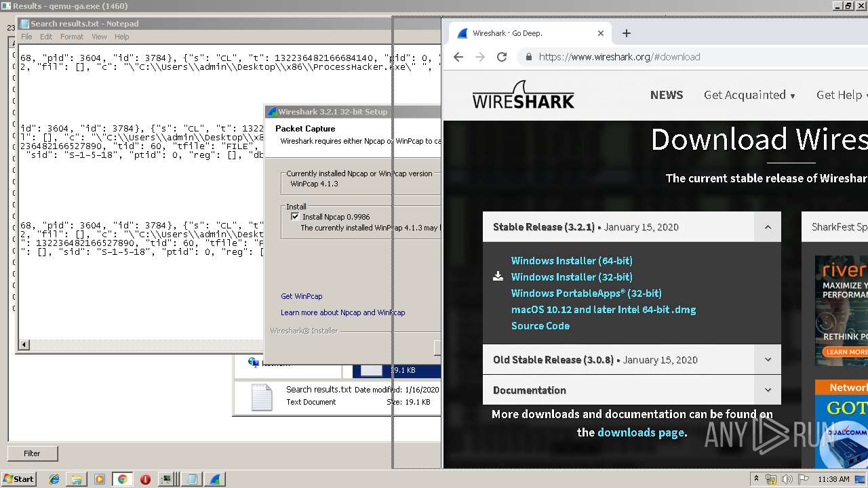Click the Wireshark tab in Chrome

[529, 33]
